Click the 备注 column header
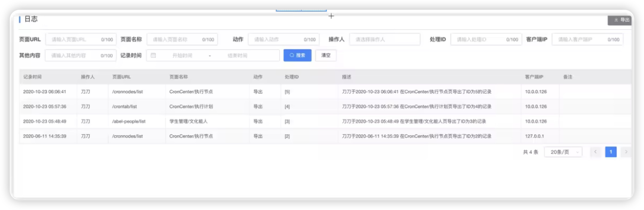 tap(568, 77)
